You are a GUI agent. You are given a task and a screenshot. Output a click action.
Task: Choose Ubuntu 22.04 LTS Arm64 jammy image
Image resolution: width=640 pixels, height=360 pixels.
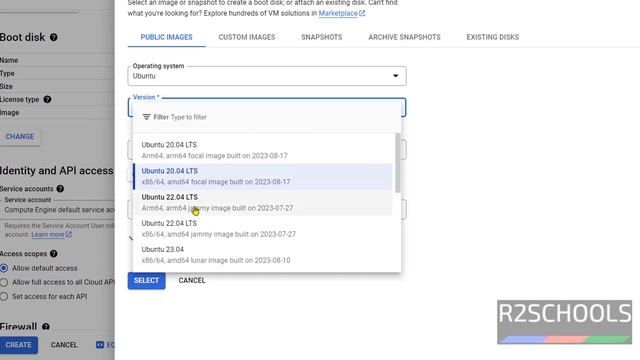(263, 202)
